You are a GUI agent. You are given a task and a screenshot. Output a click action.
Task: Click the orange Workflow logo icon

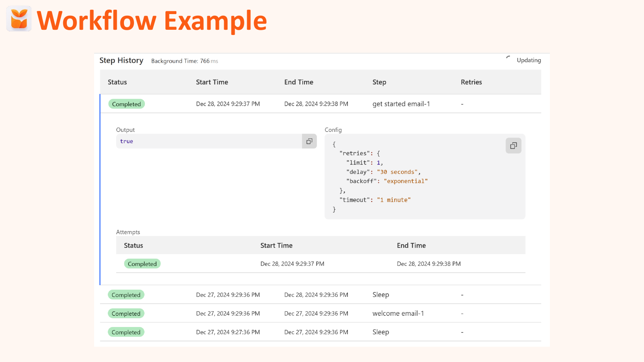click(x=19, y=19)
